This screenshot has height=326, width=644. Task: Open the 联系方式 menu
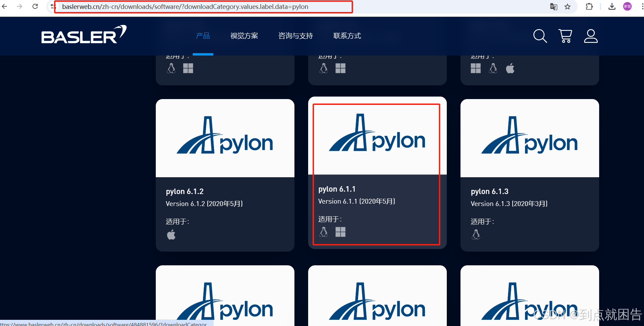click(x=347, y=36)
